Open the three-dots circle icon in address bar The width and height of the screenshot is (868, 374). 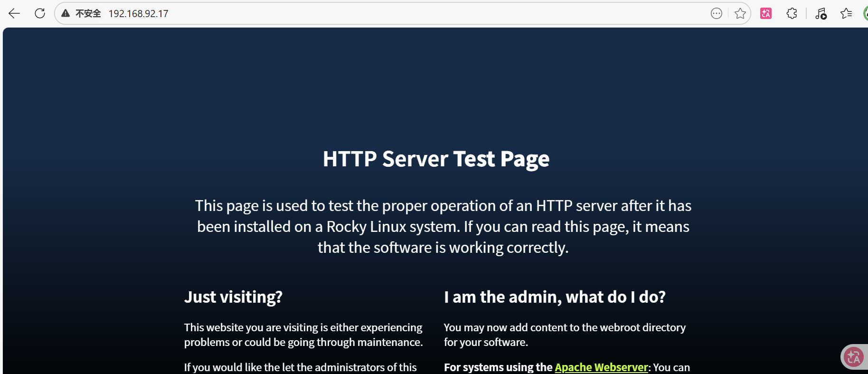point(717,13)
